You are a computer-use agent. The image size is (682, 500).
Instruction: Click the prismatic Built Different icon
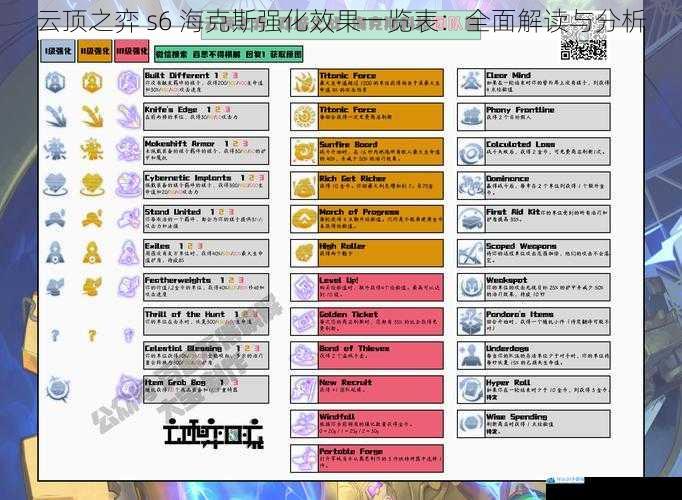128,82
